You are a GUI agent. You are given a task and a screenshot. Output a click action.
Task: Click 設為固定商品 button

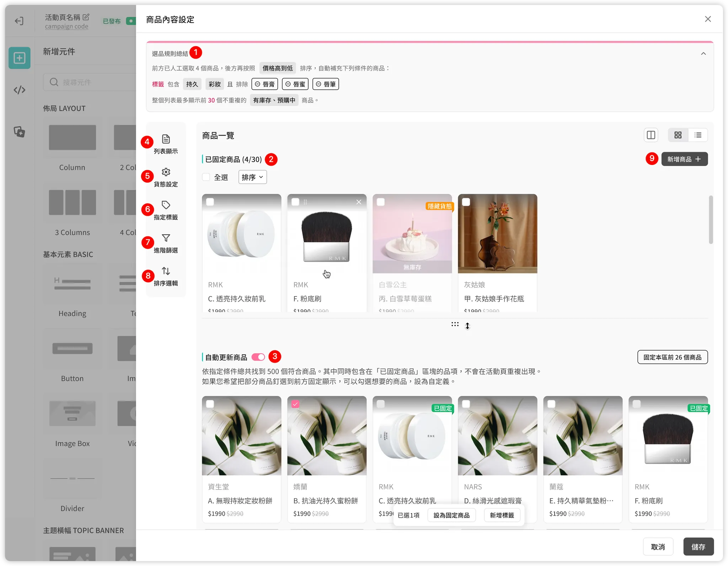451,515
